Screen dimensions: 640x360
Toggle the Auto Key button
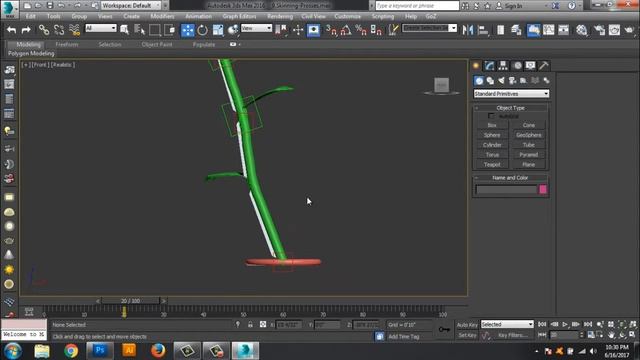point(467,325)
